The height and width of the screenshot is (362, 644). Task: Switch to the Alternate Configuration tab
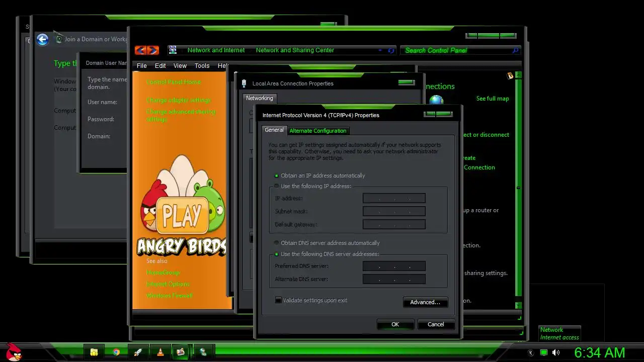point(318,131)
